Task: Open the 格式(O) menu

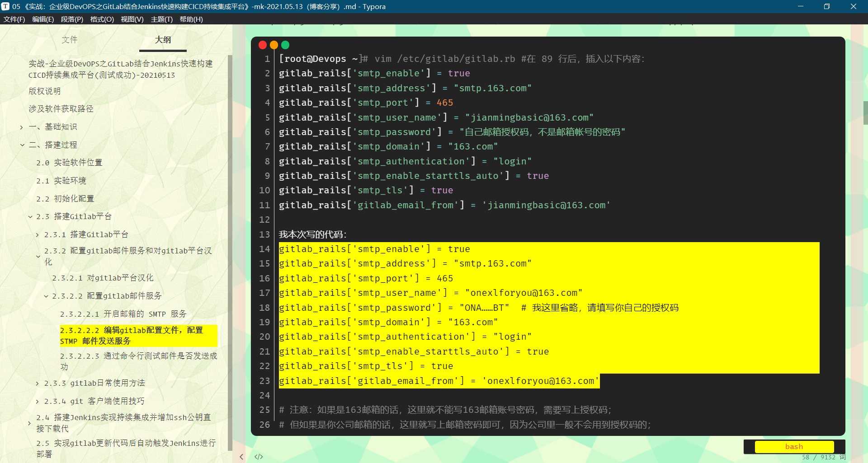Action: tap(102, 19)
